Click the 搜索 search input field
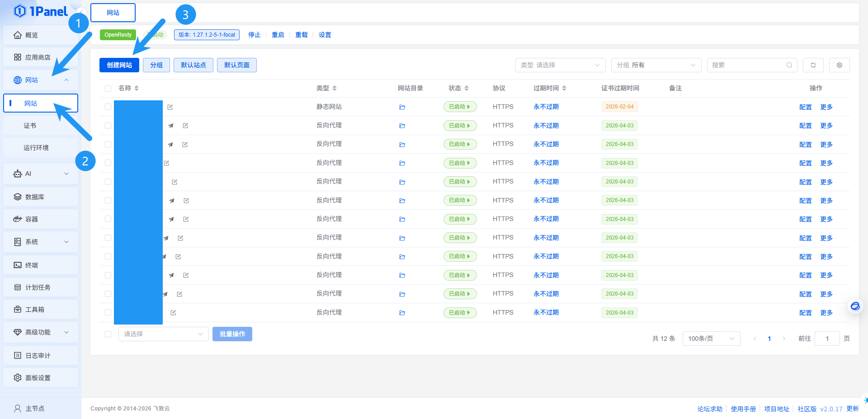Viewport: 868px width, 419px height. (x=746, y=65)
